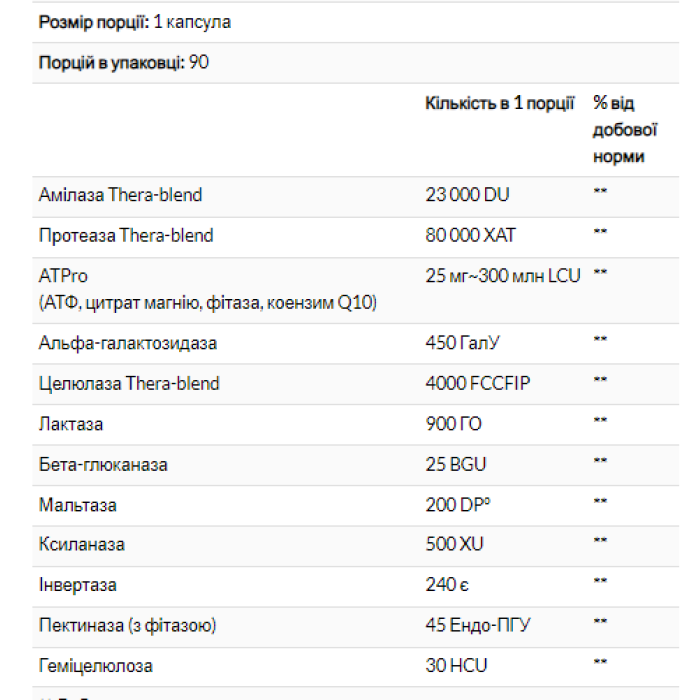Click the '25 BGU' amount value
700x700 pixels.
457,464
